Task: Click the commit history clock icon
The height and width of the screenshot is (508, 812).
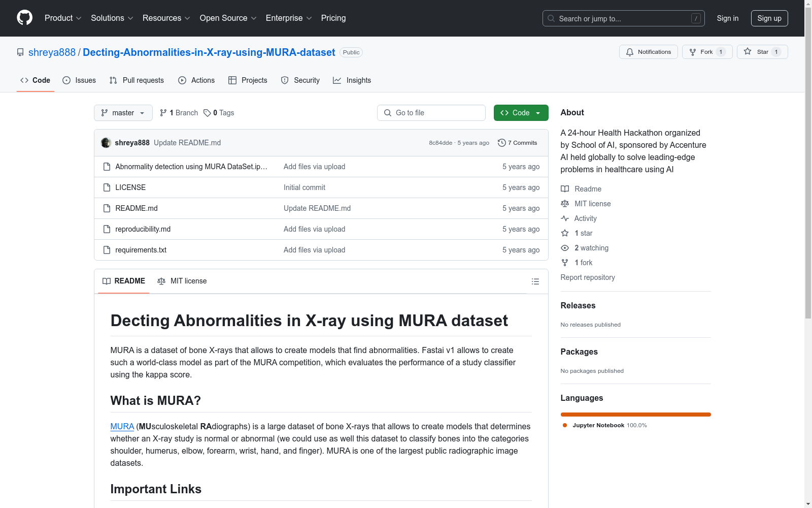Action: (501, 143)
